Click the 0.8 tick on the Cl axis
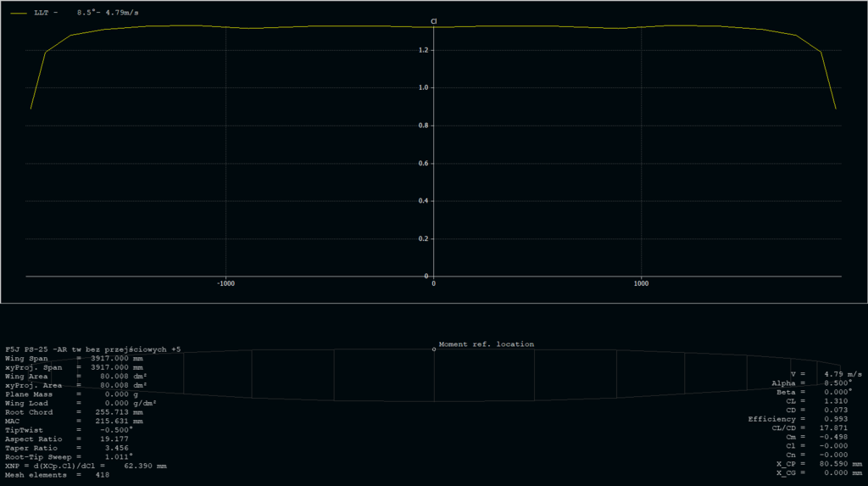The image size is (868, 486). [x=424, y=126]
